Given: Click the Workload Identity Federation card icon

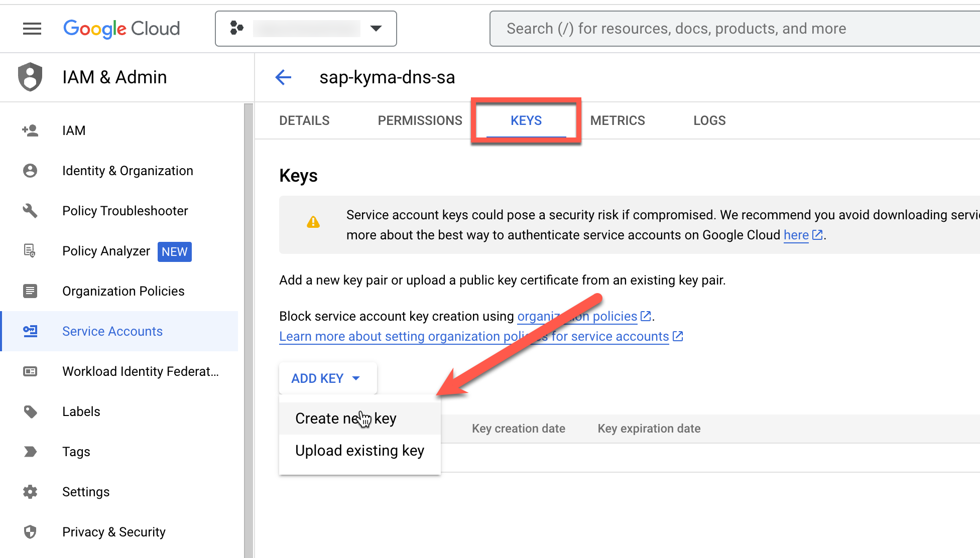Looking at the screenshot, I should click(x=30, y=371).
